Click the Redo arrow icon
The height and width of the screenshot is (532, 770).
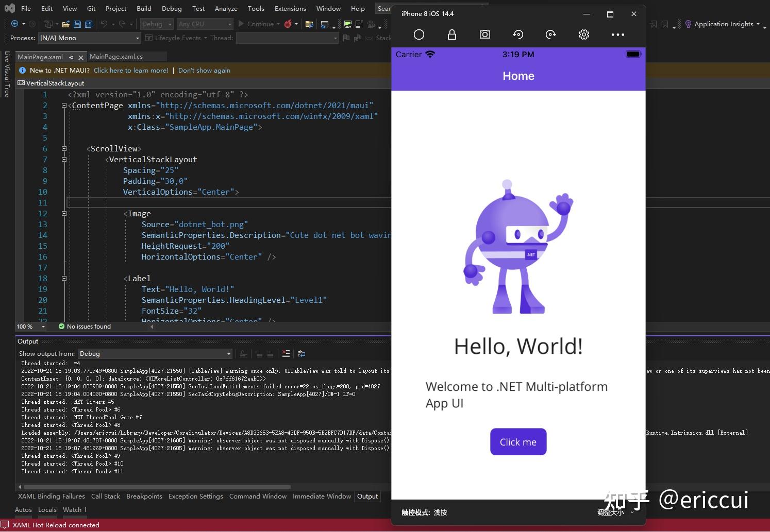(122, 24)
